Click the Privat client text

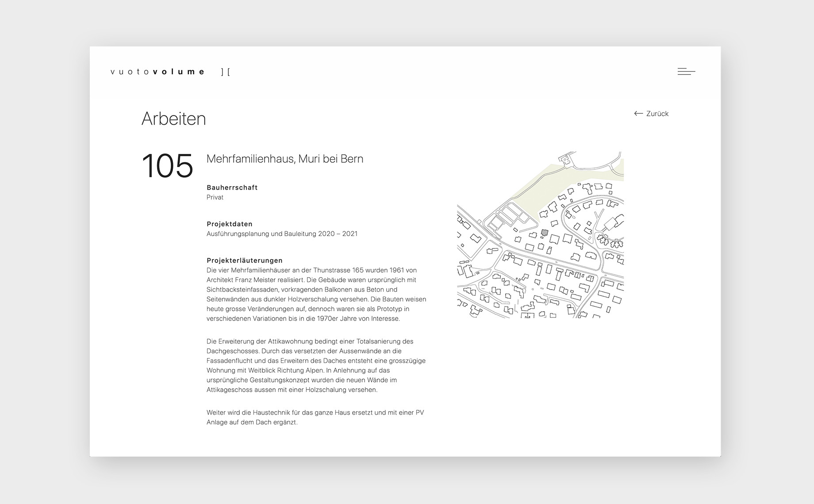coord(215,197)
